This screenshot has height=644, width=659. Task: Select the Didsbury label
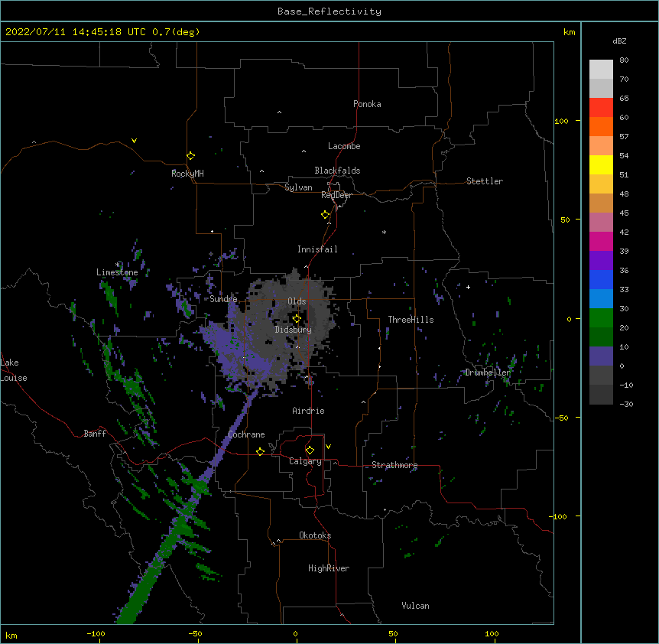pyautogui.click(x=294, y=330)
